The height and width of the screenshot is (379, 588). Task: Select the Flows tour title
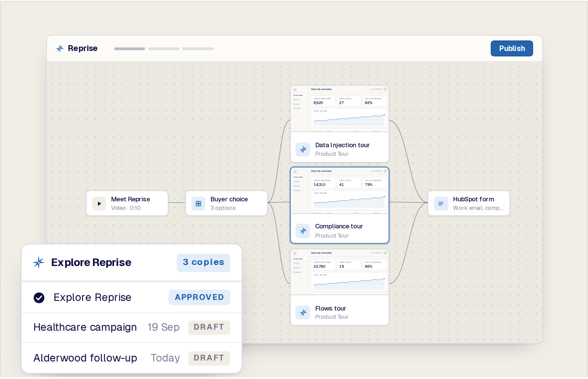[331, 308]
